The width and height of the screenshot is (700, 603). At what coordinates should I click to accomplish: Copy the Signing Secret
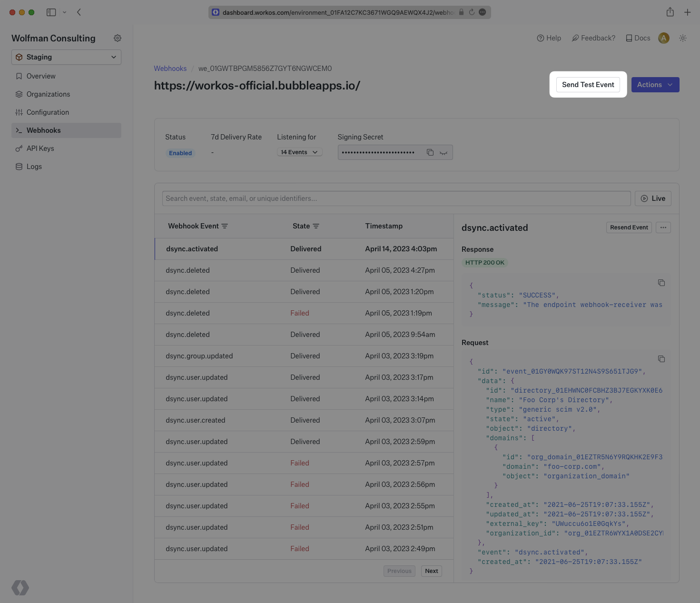point(430,152)
